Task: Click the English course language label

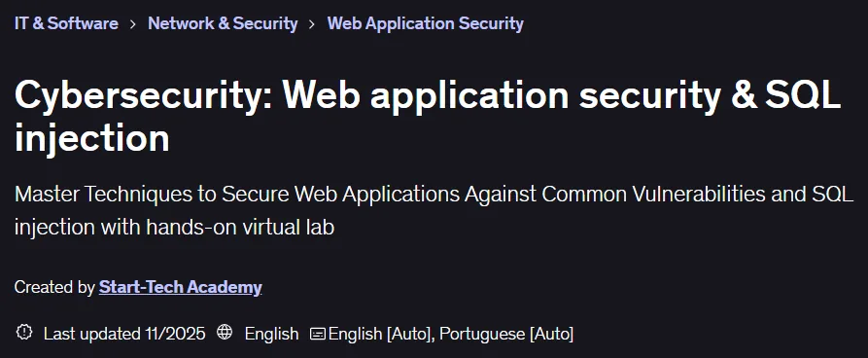Action: click(271, 335)
